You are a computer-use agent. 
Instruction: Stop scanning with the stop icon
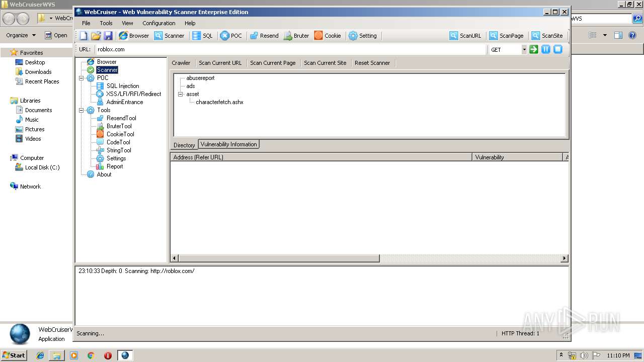(558, 49)
